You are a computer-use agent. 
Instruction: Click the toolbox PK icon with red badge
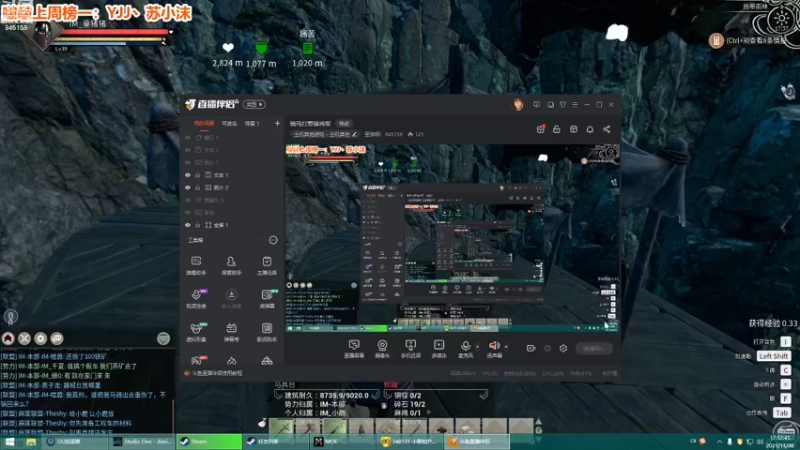(x=196, y=361)
